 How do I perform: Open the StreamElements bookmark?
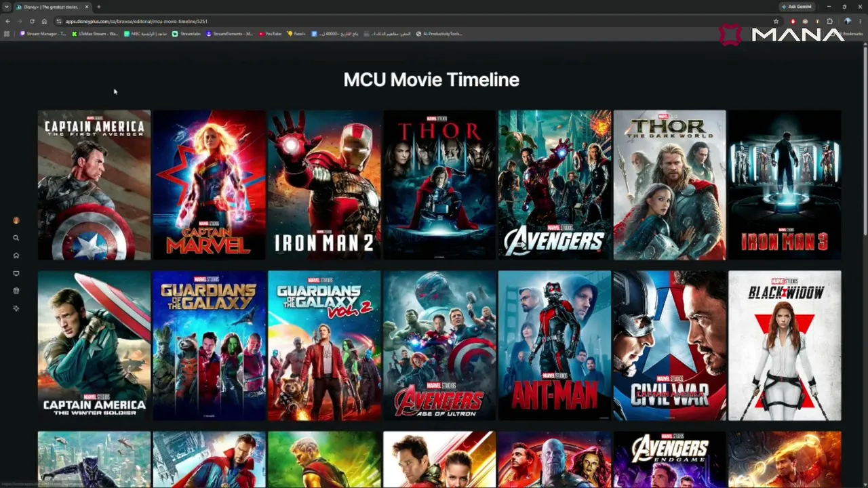[229, 34]
